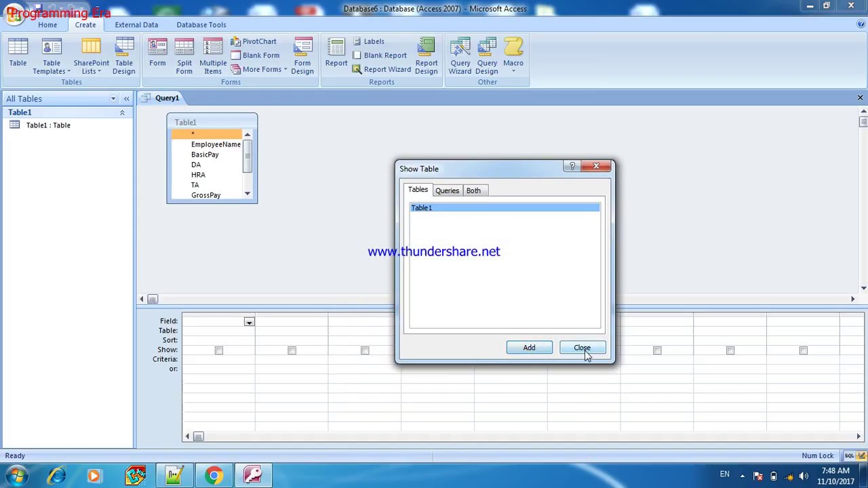Open Form Design view
868x488 pixels.
point(302,55)
